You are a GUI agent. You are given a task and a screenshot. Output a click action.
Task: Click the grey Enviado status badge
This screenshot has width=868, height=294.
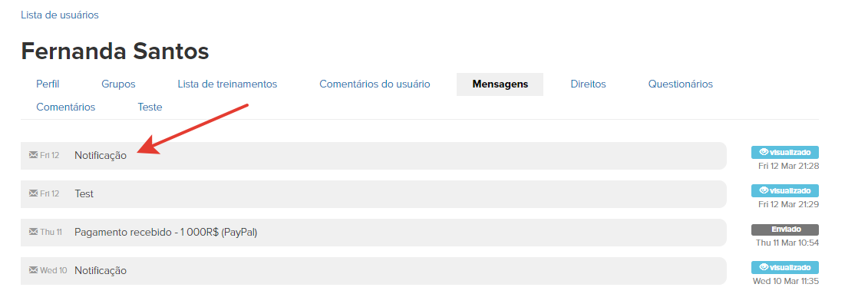click(784, 230)
